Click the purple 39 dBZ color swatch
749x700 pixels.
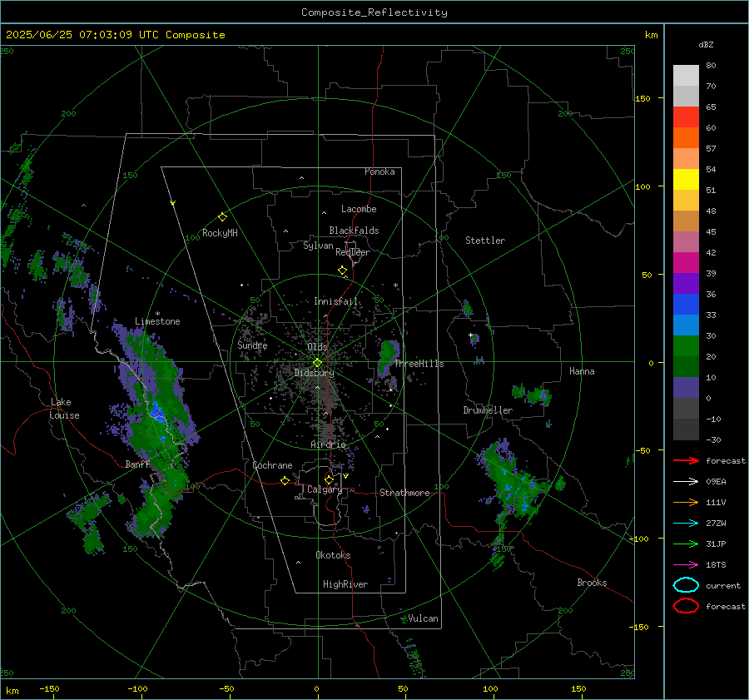point(686,283)
